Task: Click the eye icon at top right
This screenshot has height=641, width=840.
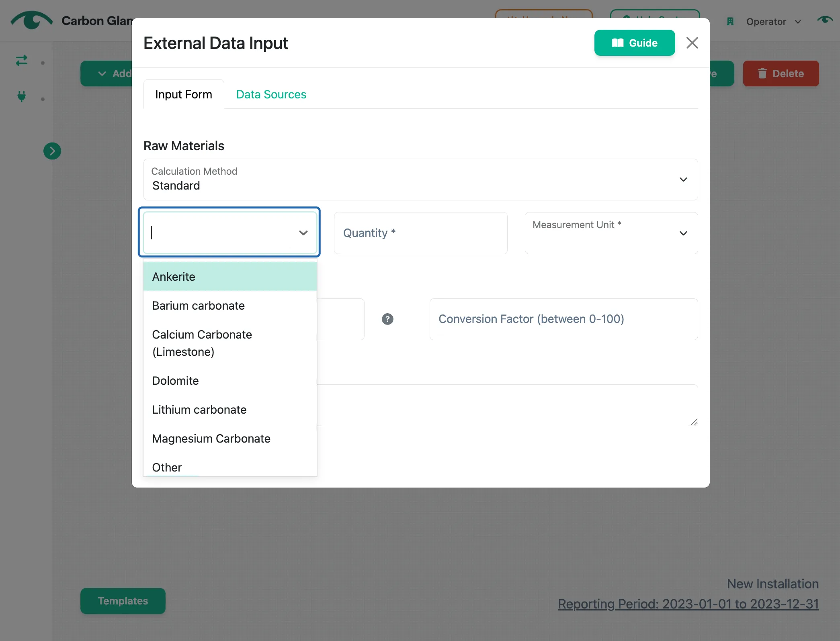Action: (x=825, y=20)
